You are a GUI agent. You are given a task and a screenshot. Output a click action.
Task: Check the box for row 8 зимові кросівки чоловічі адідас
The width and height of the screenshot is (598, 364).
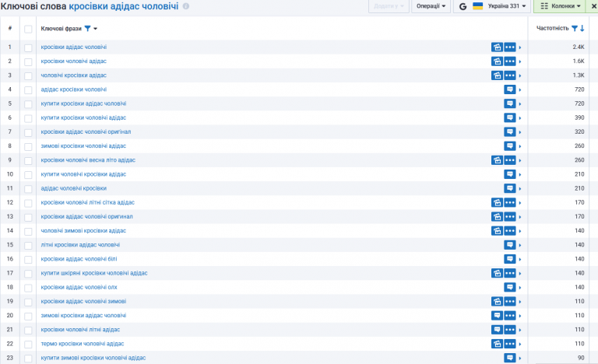click(x=28, y=146)
